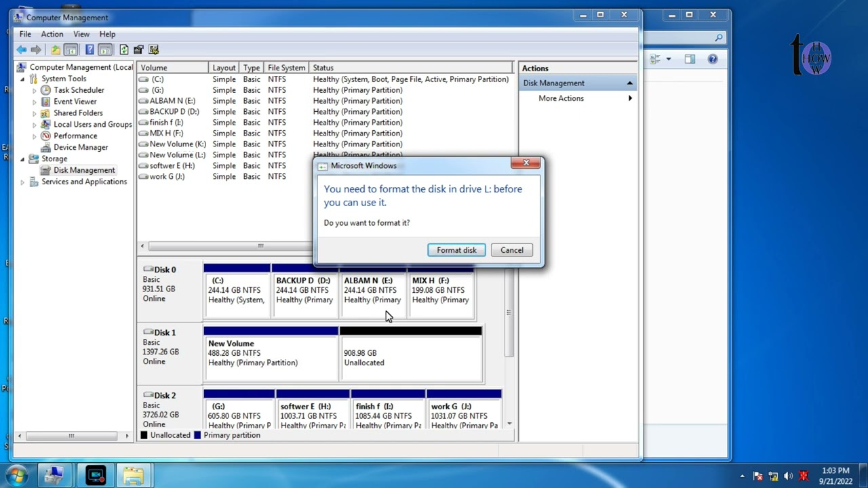Screen dimensions: 868x488
Task: Click the Format disk button
Action: coord(456,250)
